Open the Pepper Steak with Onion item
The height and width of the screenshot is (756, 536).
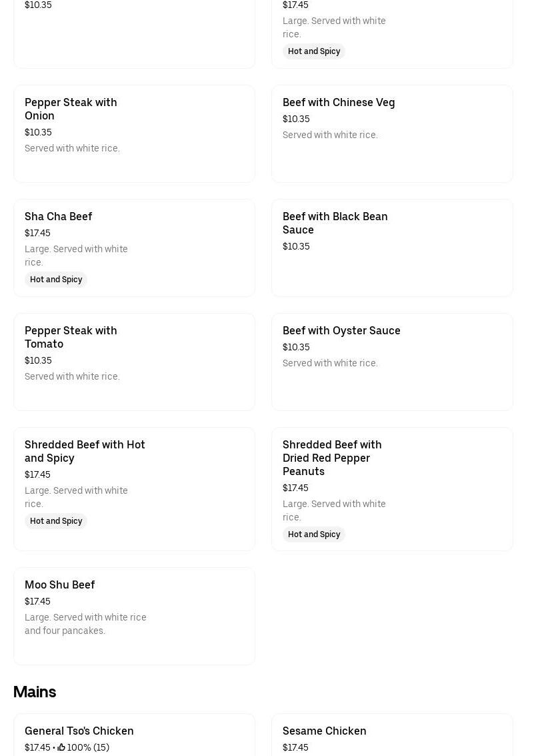pos(71,109)
